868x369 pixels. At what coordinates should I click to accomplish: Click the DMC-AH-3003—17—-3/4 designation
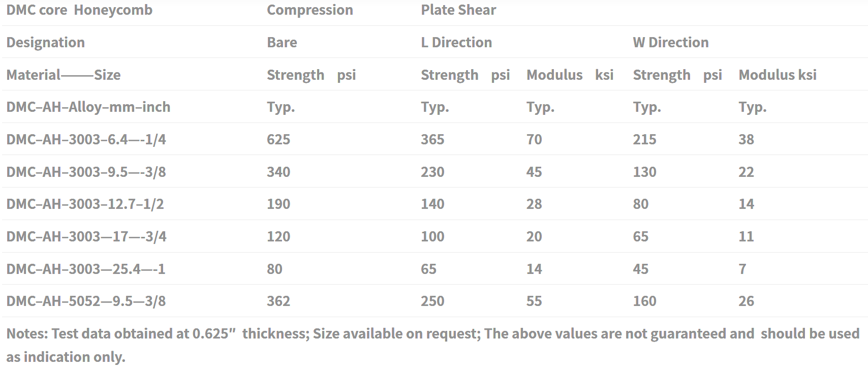[86, 236]
